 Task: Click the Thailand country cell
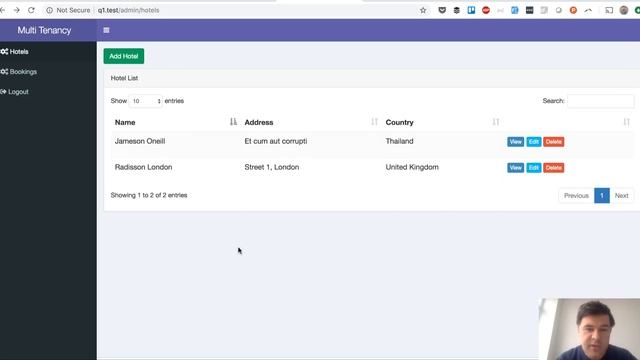[x=400, y=141]
